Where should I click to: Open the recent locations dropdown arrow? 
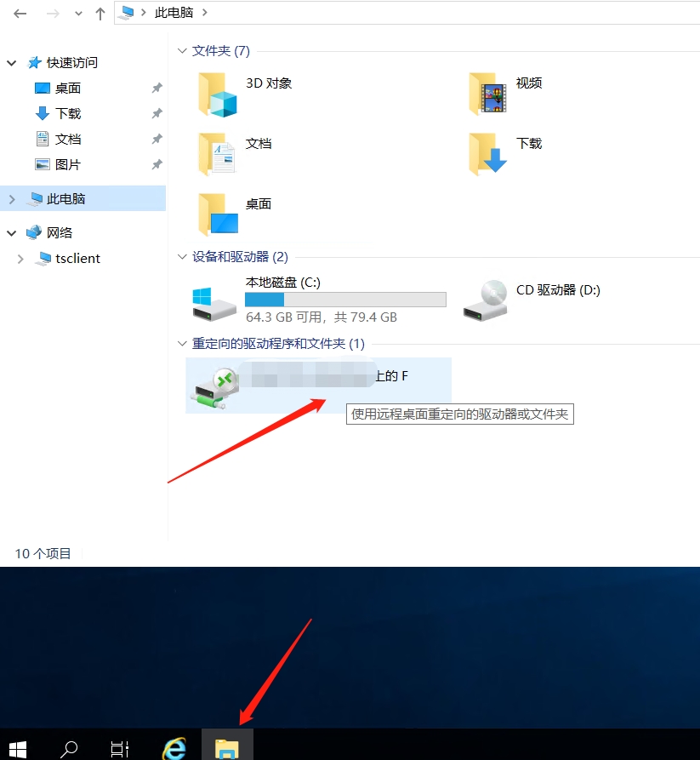click(x=79, y=14)
